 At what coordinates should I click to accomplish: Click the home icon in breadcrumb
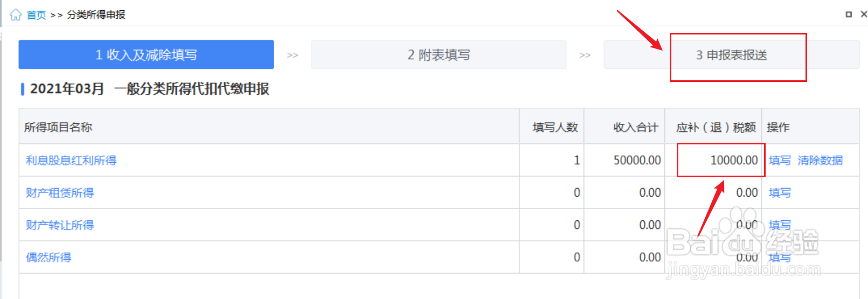[x=16, y=15]
